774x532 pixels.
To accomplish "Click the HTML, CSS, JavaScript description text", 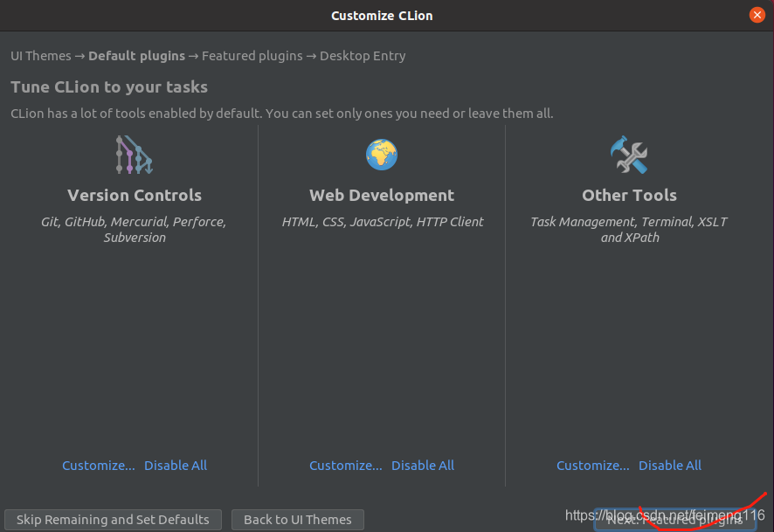I will 382,222.
